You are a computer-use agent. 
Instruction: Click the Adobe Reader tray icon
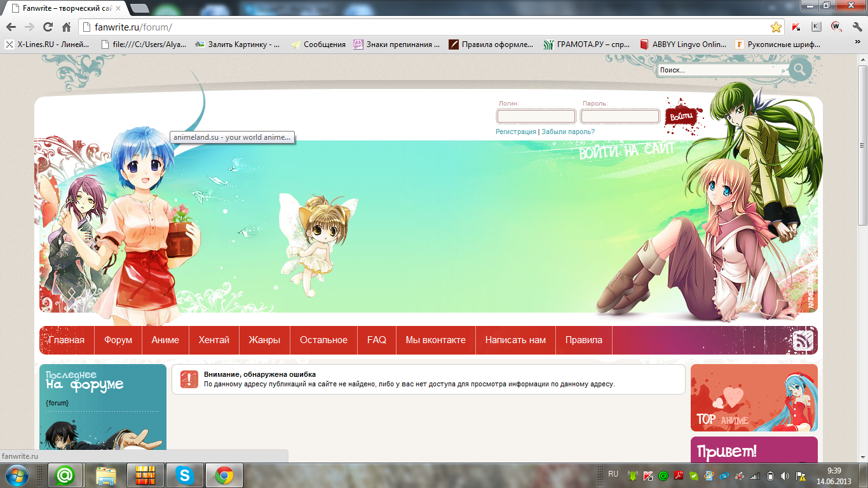coord(679,475)
